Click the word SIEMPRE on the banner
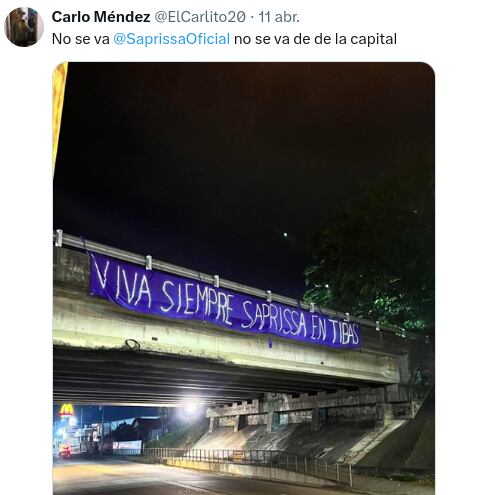Screen dimensions: 481x495 (x=197, y=303)
